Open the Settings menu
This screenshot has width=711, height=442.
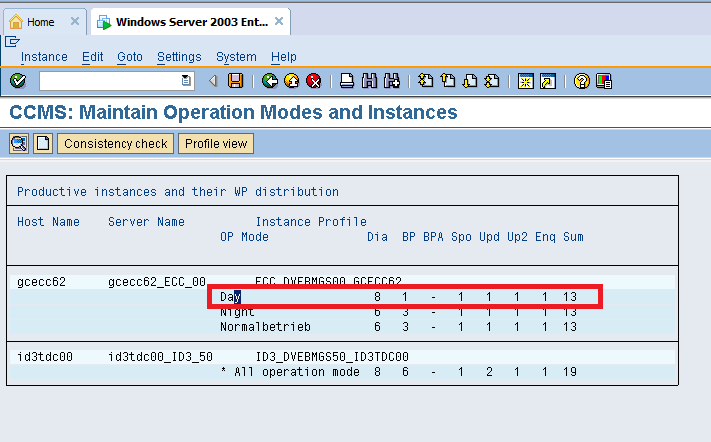[x=179, y=57]
